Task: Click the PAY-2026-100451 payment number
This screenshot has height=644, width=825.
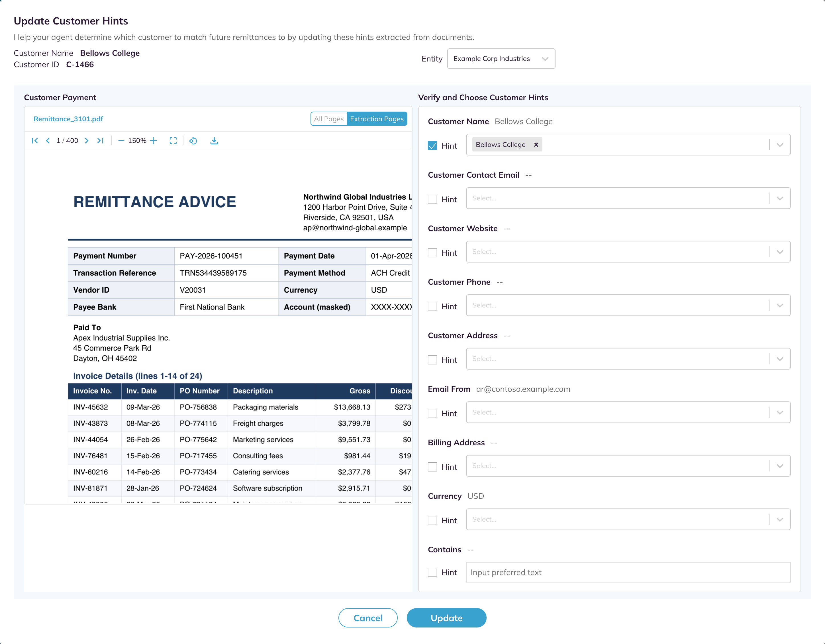Action: [x=211, y=256]
